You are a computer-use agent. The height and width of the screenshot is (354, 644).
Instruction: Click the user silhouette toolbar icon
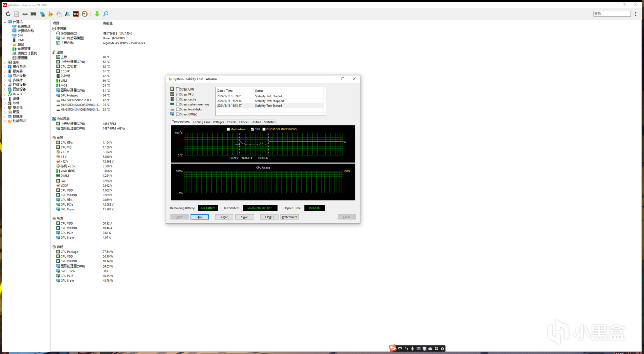tap(67, 14)
